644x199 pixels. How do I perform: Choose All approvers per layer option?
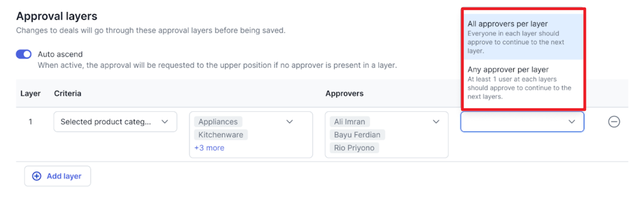pos(523,37)
